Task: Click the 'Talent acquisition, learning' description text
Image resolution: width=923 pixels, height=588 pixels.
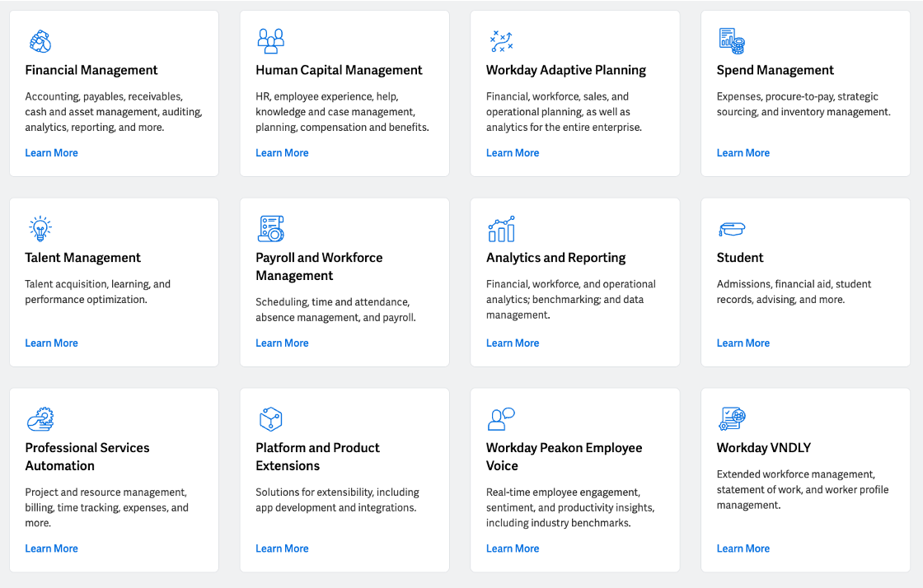Action: pos(98,292)
